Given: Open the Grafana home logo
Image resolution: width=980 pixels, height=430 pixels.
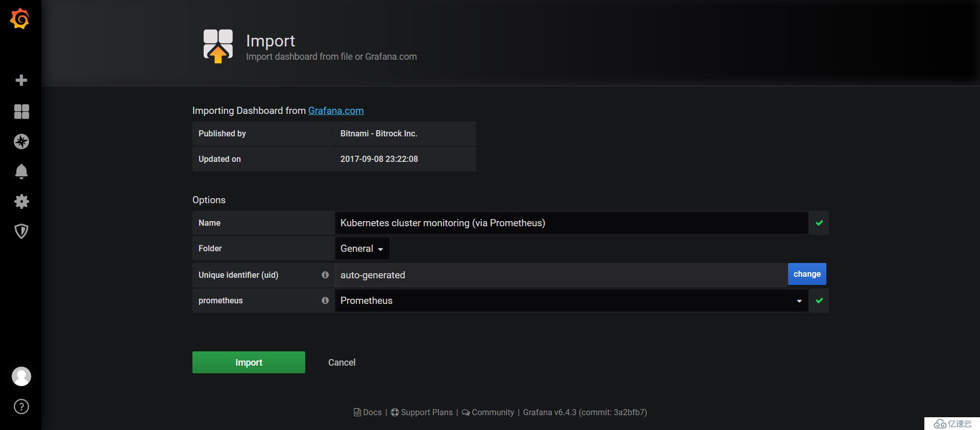Looking at the screenshot, I should [x=20, y=19].
